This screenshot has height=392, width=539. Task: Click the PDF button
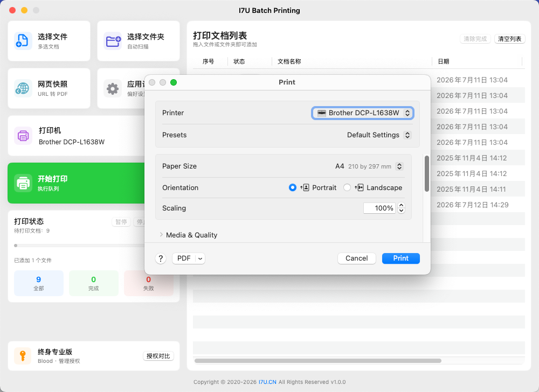184,258
